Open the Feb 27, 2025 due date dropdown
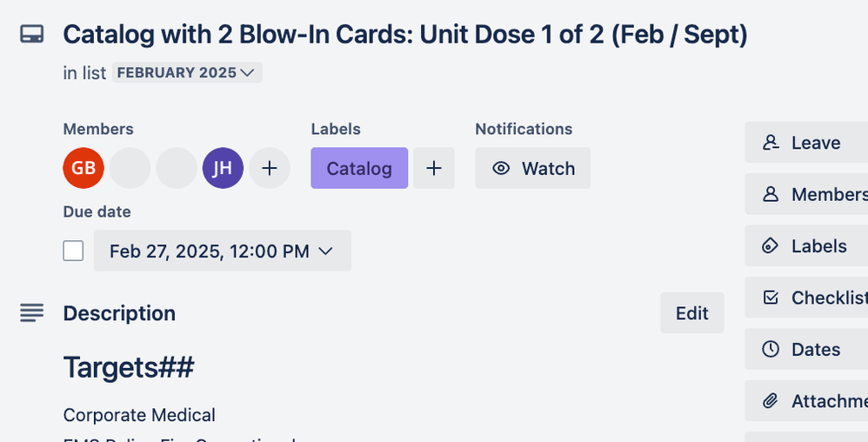 tap(223, 251)
